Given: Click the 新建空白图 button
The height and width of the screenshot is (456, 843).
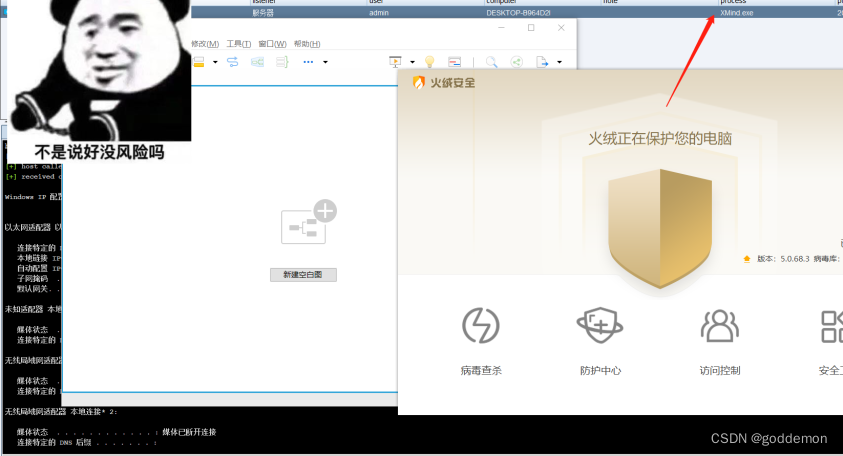Looking at the screenshot, I should (303, 275).
